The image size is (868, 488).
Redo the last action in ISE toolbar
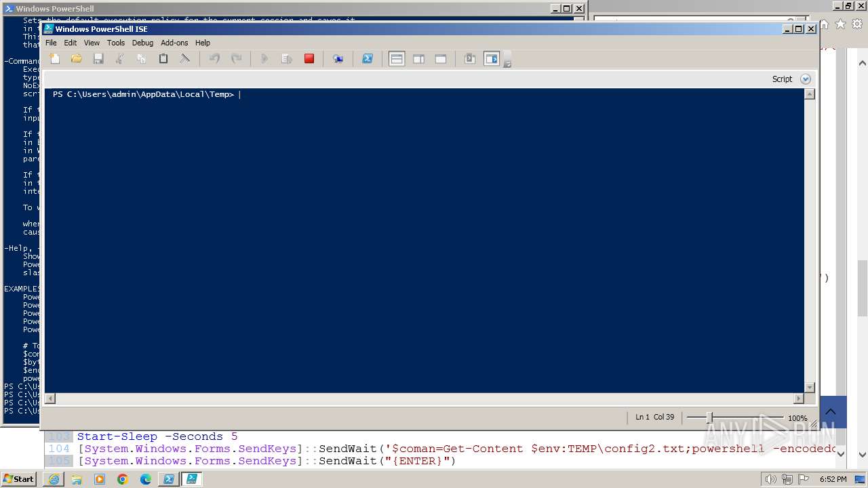[236, 59]
